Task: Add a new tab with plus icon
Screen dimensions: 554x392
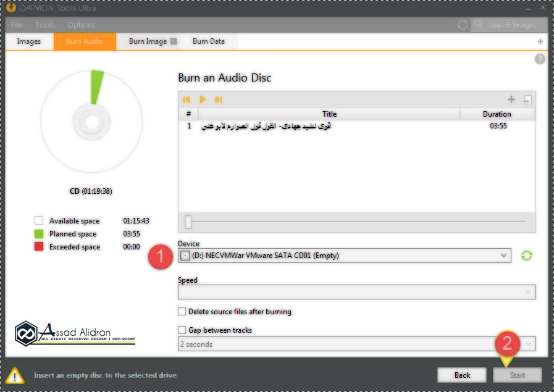Action: pyautogui.click(x=540, y=41)
